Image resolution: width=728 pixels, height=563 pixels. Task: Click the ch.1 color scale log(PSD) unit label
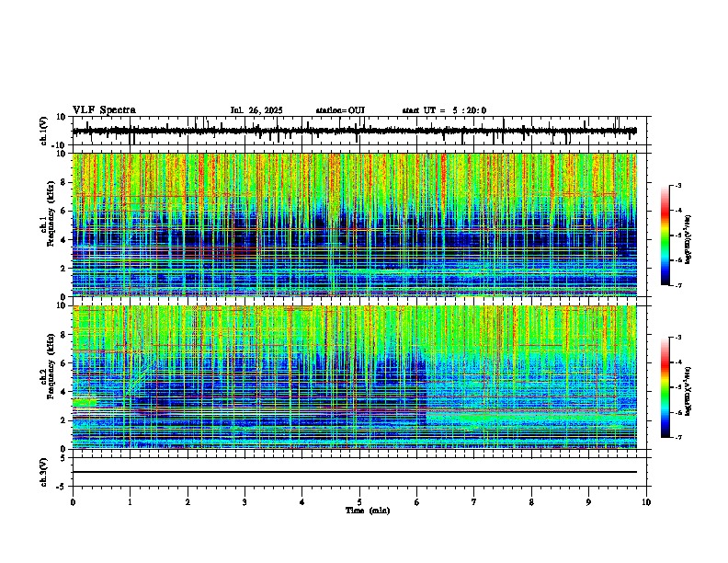pos(688,239)
